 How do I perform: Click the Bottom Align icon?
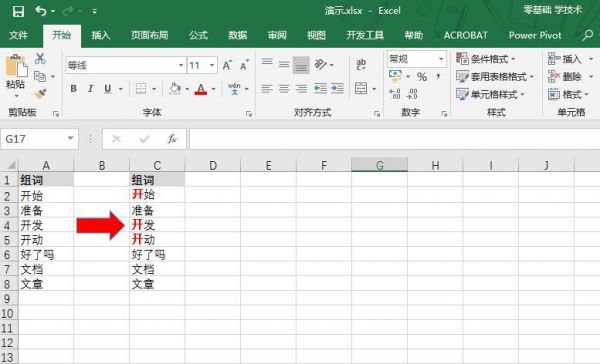[x=301, y=65]
